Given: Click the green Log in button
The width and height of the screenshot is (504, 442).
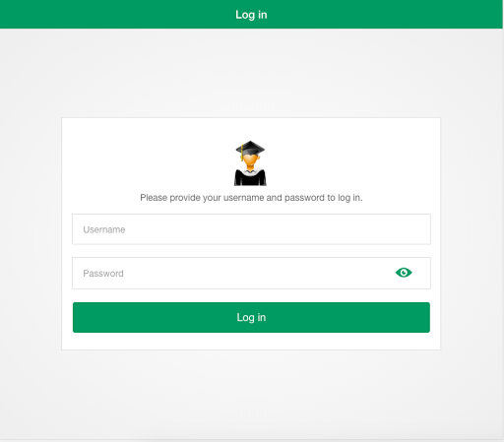Looking at the screenshot, I should point(251,317).
